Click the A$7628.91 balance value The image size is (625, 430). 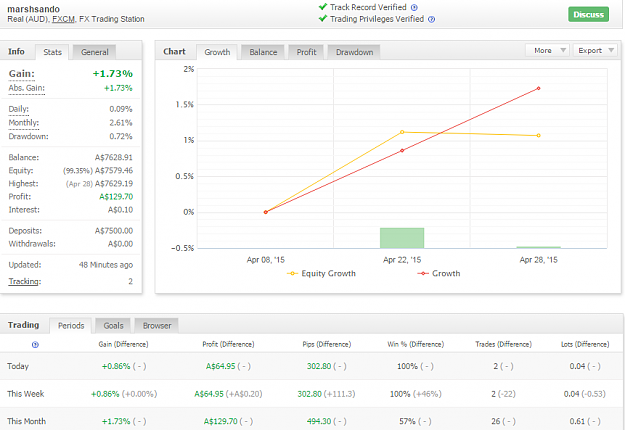click(114, 157)
